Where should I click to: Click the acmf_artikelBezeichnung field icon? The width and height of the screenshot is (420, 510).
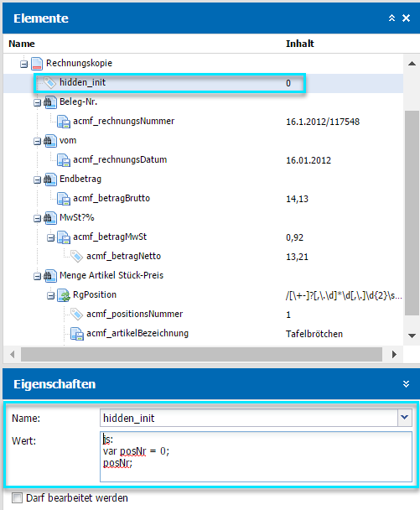(77, 334)
